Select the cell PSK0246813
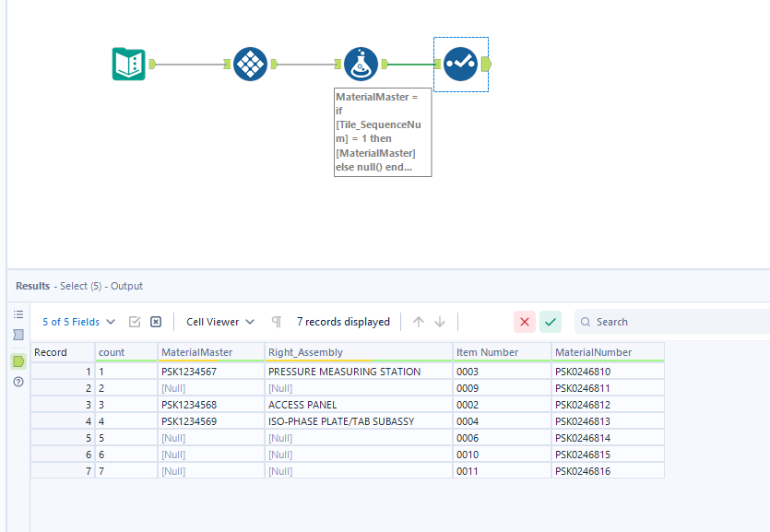The width and height of the screenshot is (770, 532). [x=608, y=421]
